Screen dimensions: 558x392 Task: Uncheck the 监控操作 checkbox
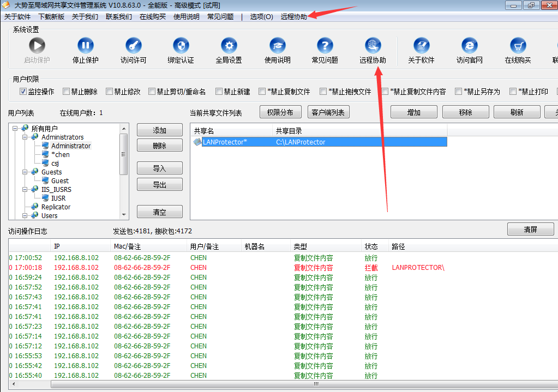23,92
